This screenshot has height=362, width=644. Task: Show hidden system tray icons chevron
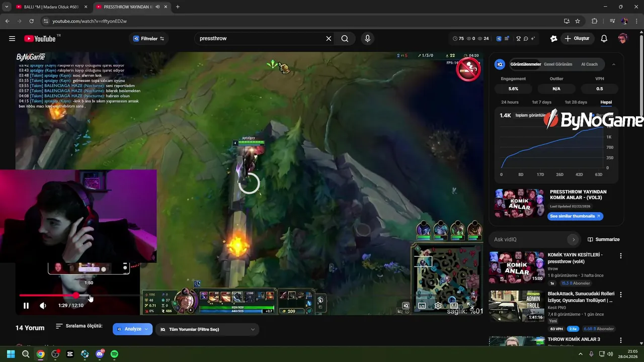[581, 354]
